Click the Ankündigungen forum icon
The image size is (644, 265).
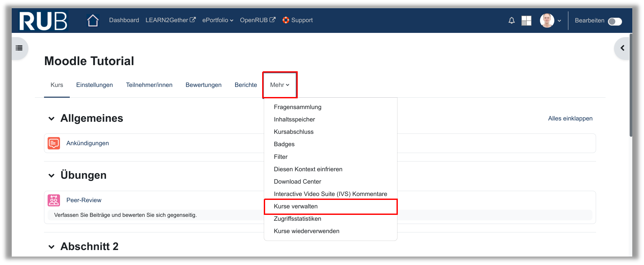click(54, 143)
